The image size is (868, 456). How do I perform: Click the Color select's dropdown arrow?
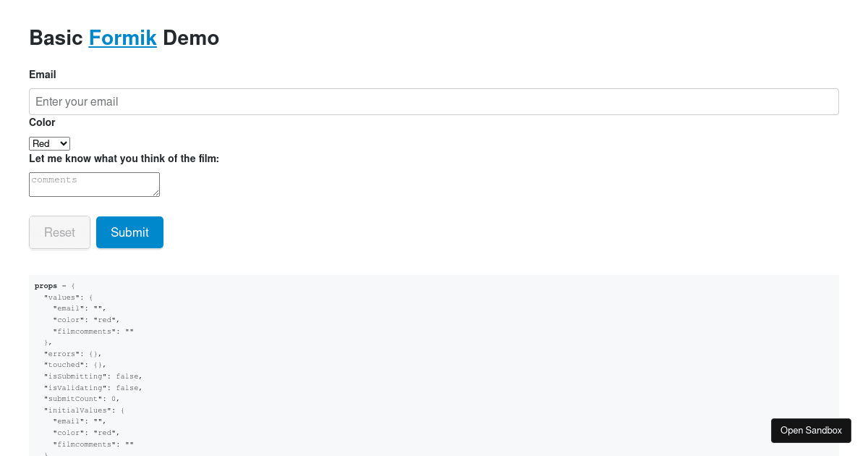63,143
